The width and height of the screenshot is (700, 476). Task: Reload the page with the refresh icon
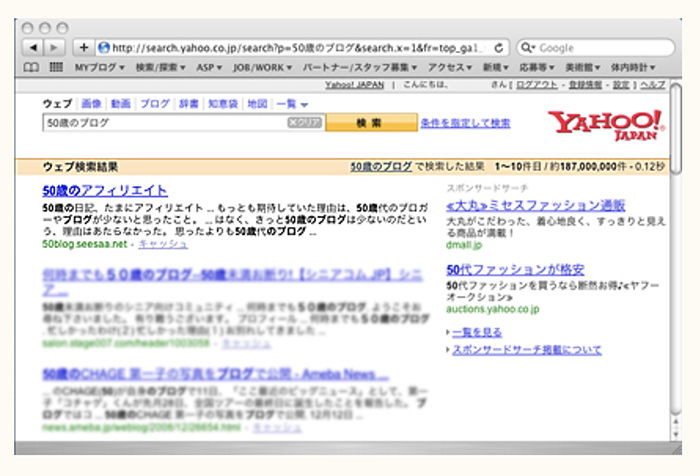[499, 47]
